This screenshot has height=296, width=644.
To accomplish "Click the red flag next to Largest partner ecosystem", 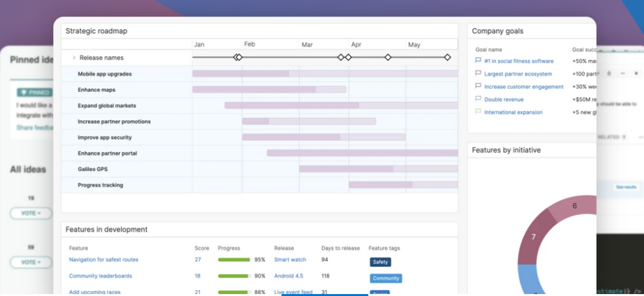I will (x=478, y=74).
